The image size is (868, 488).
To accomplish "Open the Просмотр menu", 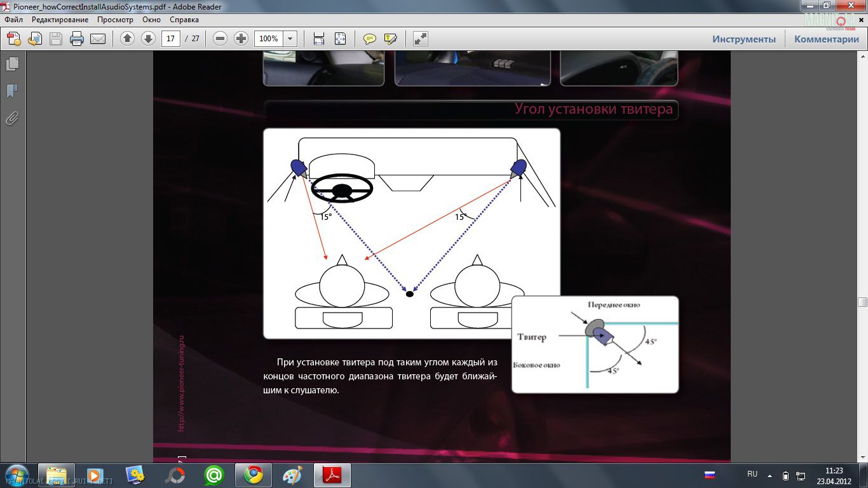I will pos(115,20).
